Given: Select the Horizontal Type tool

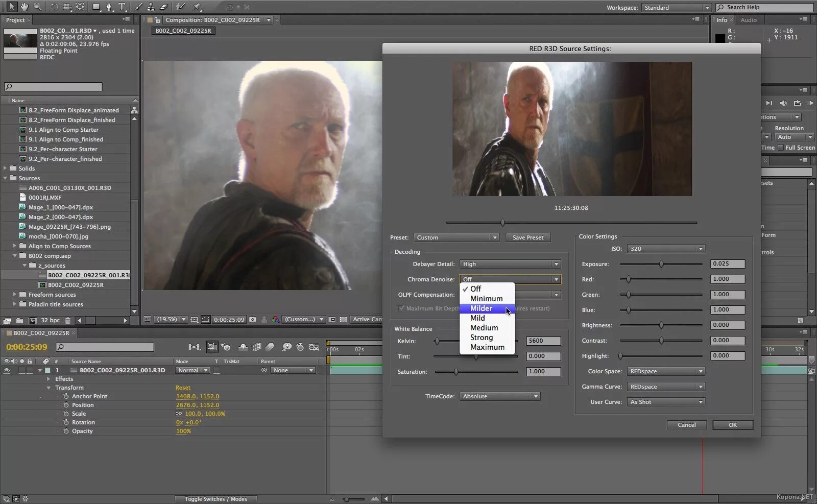Looking at the screenshot, I should pyautogui.click(x=122, y=7).
